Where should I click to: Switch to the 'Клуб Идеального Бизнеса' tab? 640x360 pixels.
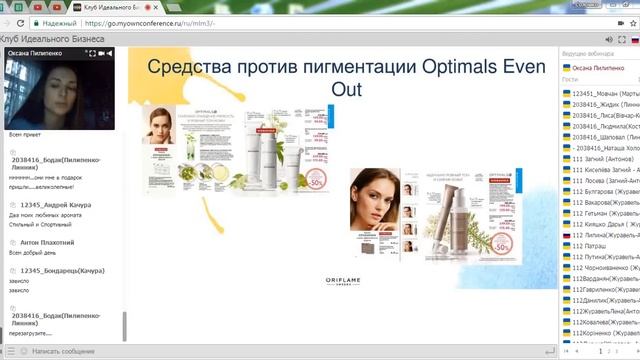111,7
